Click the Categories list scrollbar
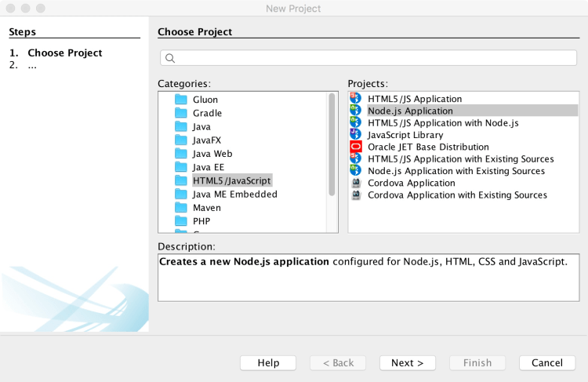The width and height of the screenshot is (588, 382). tap(332, 144)
